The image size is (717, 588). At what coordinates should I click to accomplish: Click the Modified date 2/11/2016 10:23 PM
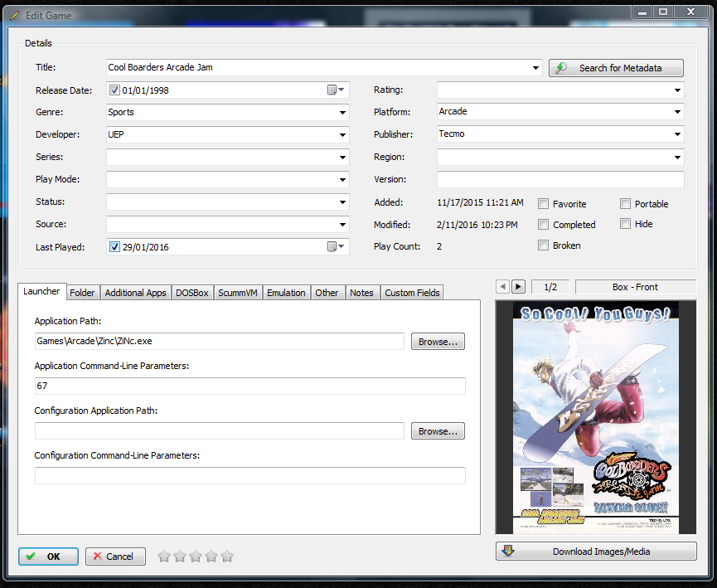[477, 225]
